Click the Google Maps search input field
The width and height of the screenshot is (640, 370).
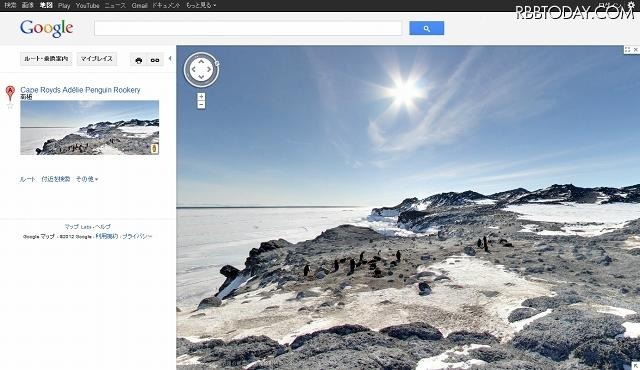coord(248,28)
